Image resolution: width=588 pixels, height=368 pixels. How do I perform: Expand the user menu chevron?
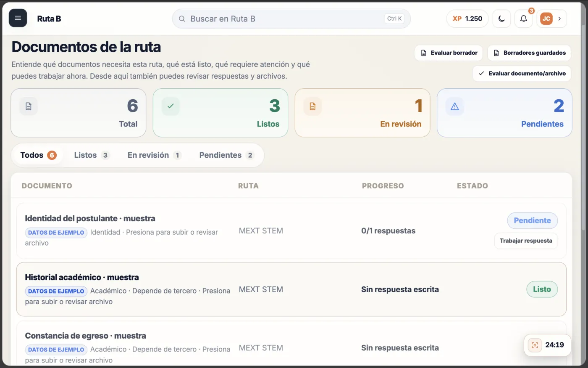(559, 19)
